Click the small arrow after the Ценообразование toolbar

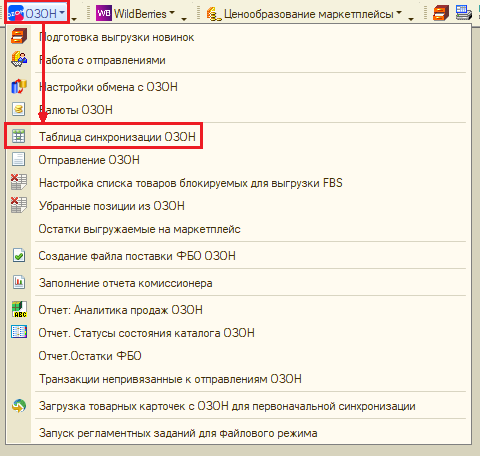click(411, 19)
